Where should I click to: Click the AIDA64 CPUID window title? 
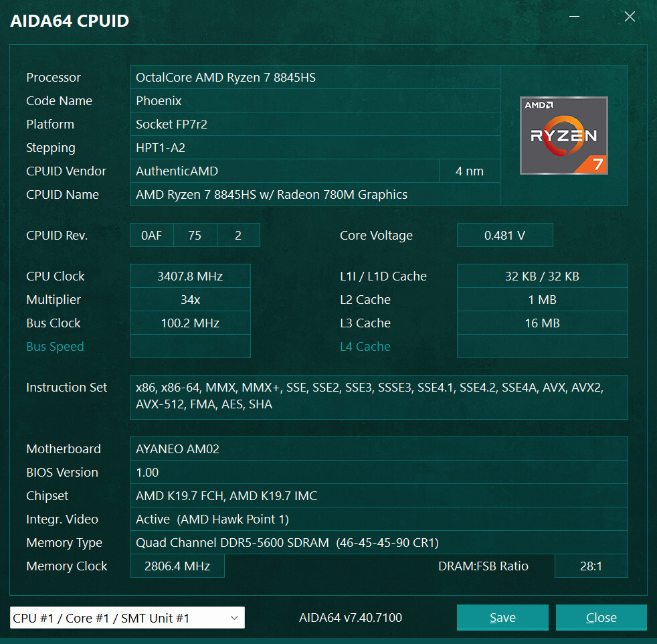click(x=70, y=21)
